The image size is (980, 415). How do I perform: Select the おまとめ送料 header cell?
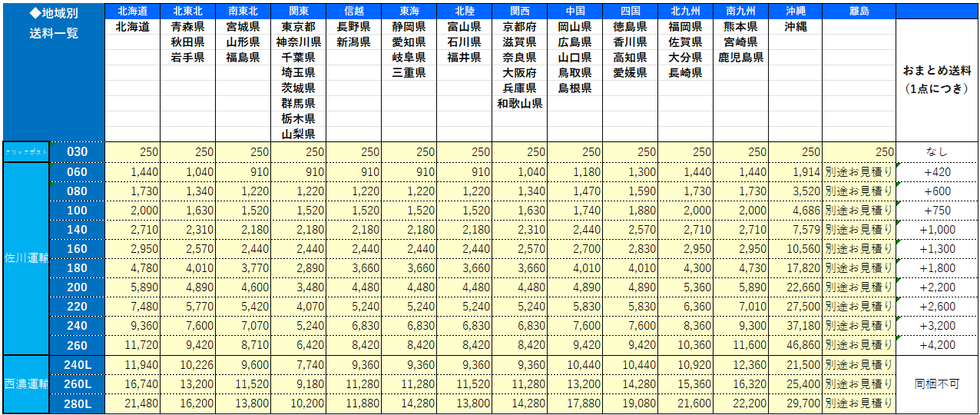tap(937, 79)
